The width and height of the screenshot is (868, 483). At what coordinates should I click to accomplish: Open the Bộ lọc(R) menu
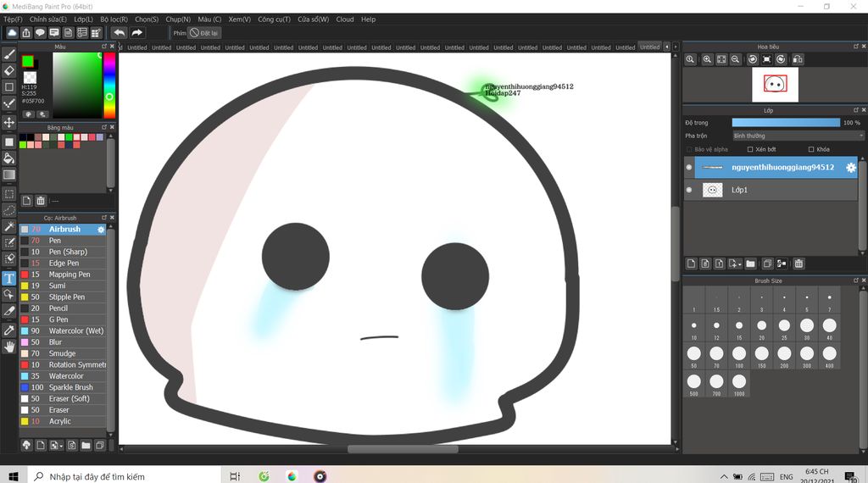(113, 19)
